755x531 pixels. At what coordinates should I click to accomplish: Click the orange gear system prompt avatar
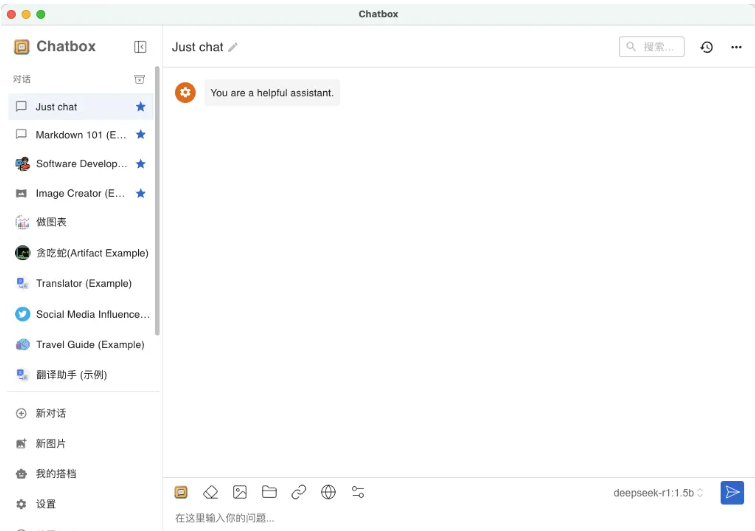(185, 92)
